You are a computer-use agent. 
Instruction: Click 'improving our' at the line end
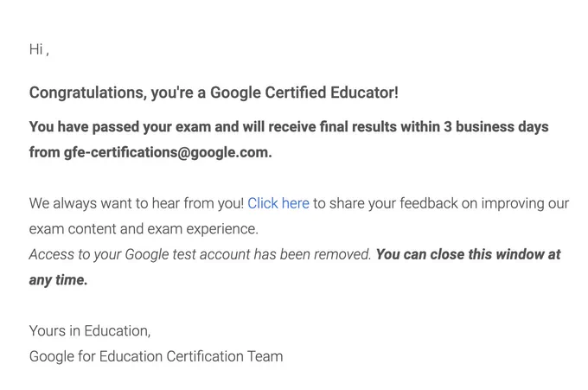525,203
